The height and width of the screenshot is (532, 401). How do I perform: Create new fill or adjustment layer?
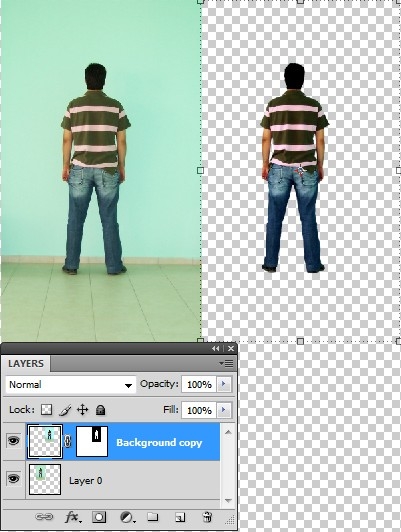128,517
